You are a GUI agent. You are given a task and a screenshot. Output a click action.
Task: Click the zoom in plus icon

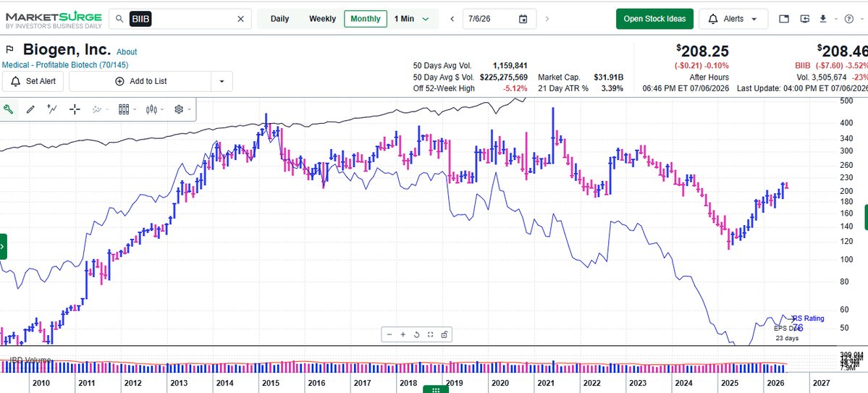(x=403, y=334)
